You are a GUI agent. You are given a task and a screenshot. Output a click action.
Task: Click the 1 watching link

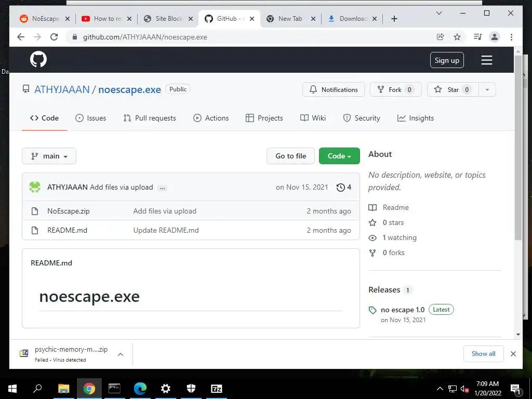[400, 237]
